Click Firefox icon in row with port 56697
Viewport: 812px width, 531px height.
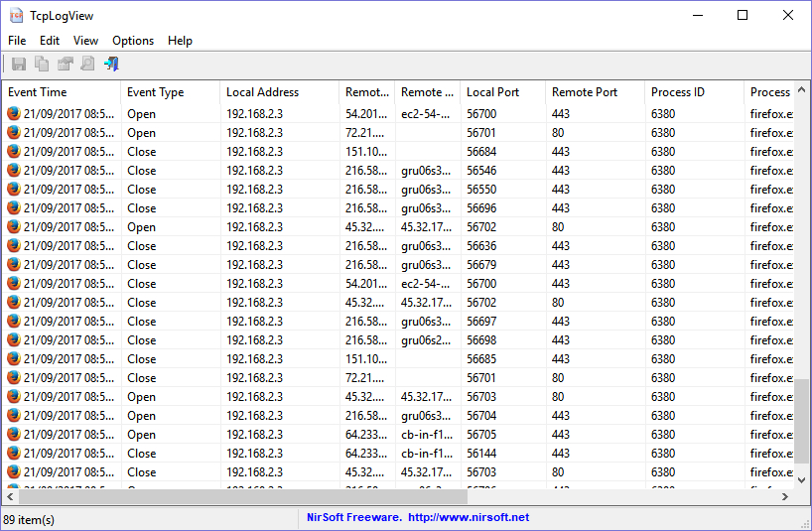(14, 321)
